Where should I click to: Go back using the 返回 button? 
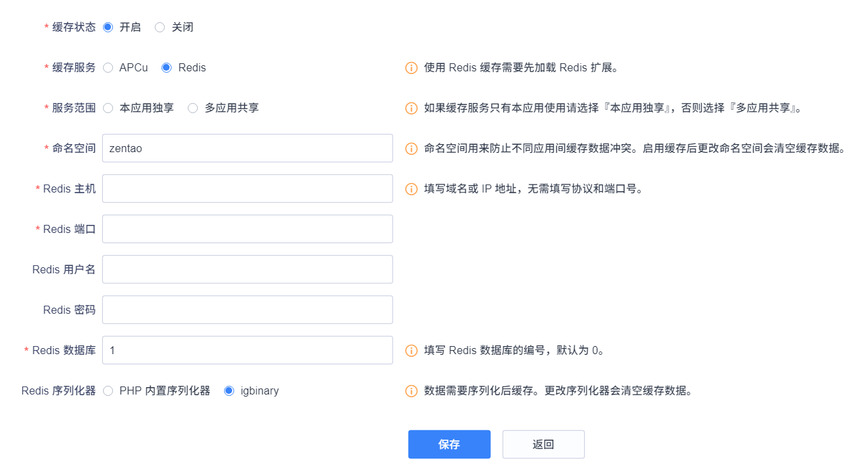click(544, 444)
